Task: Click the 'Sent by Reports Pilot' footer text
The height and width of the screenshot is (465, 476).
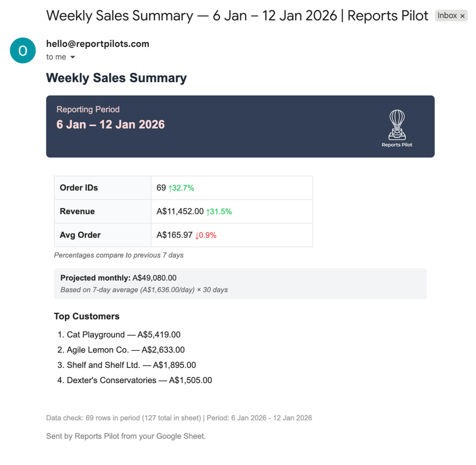Action: coord(126,436)
